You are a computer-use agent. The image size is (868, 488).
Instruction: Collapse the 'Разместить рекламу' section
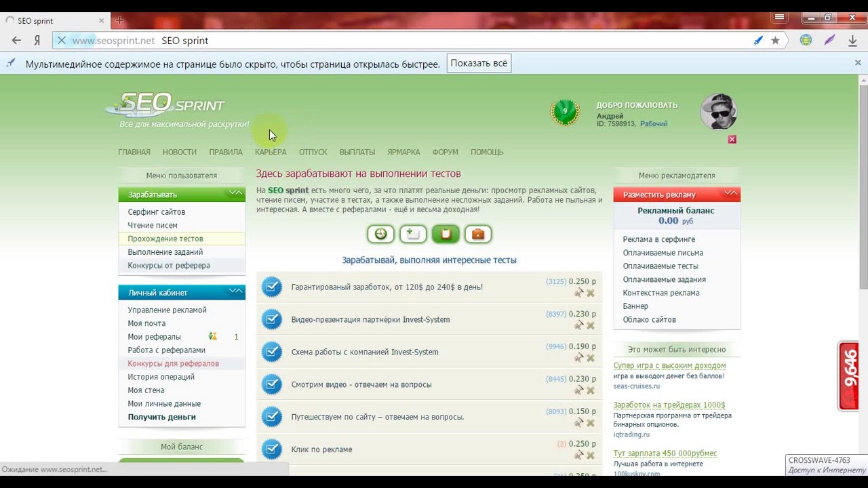[730, 193]
